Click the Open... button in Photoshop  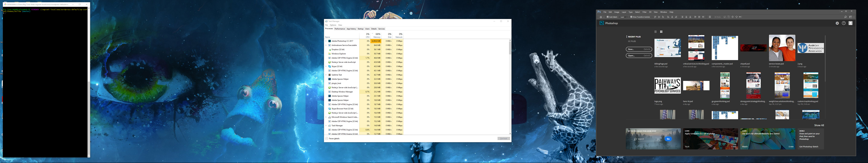click(639, 56)
